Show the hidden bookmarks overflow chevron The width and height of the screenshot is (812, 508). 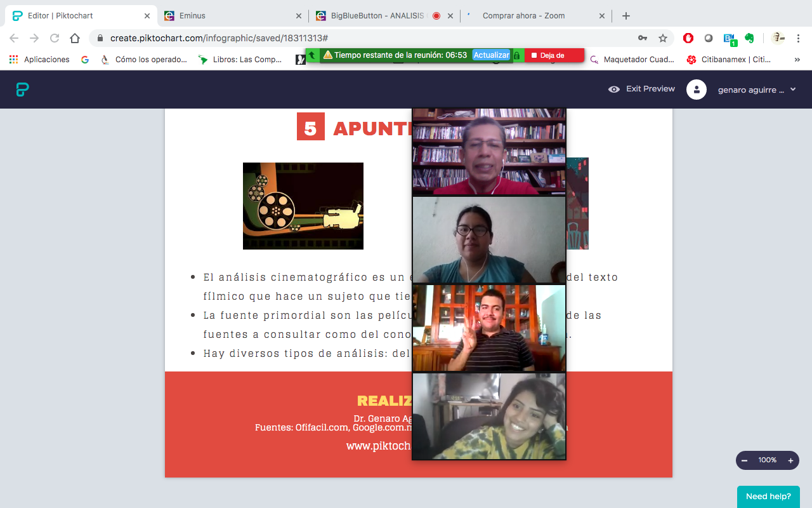click(x=797, y=60)
